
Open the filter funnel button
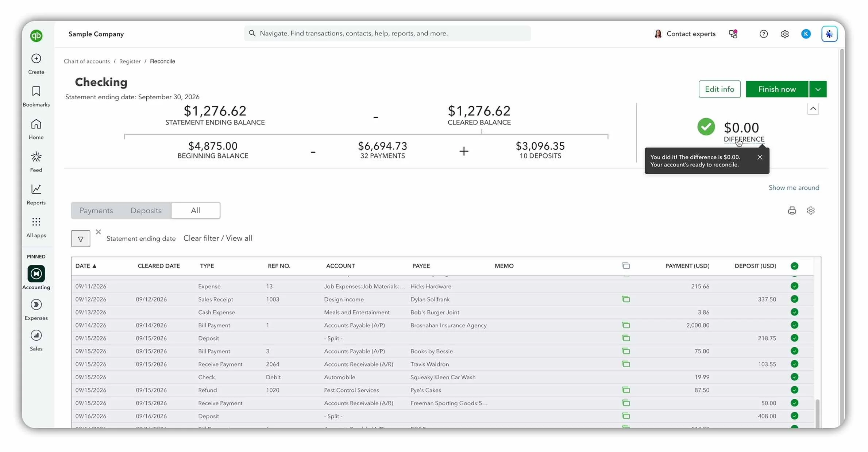tap(81, 239)
